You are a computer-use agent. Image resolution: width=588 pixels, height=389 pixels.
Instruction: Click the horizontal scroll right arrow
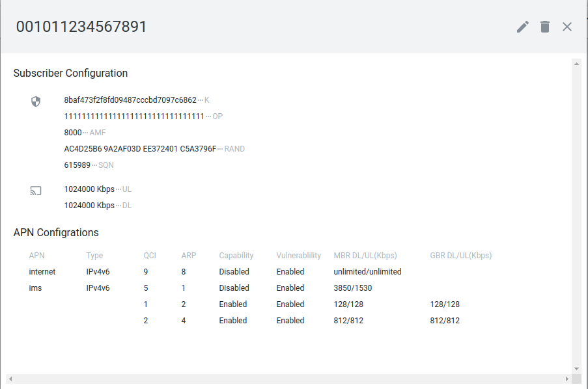coord(567,379)
